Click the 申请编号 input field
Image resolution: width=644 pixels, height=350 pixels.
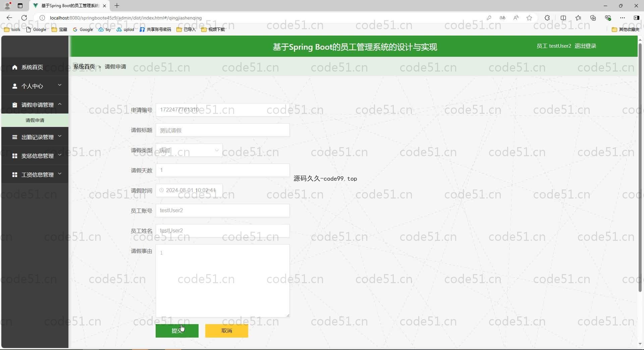[x=222, y=110]
